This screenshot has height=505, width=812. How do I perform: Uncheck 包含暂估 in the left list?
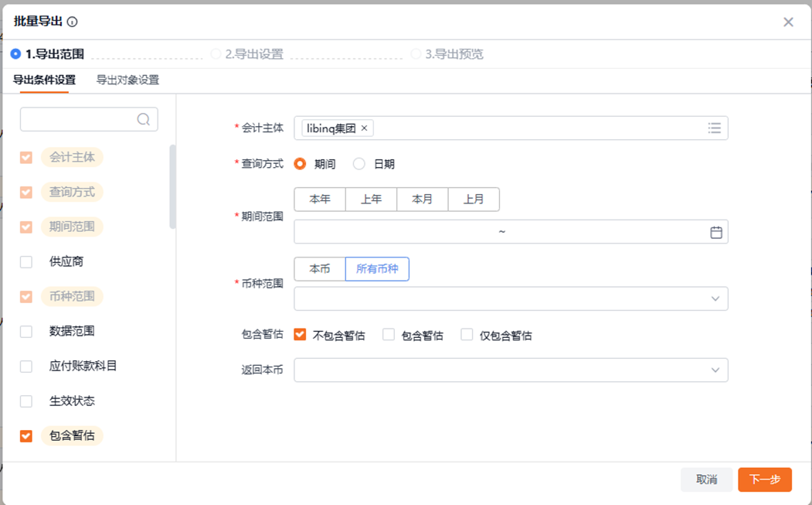click(26, 436)
